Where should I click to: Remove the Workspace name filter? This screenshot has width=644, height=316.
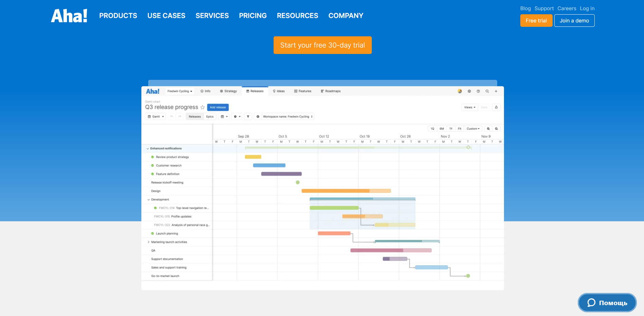258,117
